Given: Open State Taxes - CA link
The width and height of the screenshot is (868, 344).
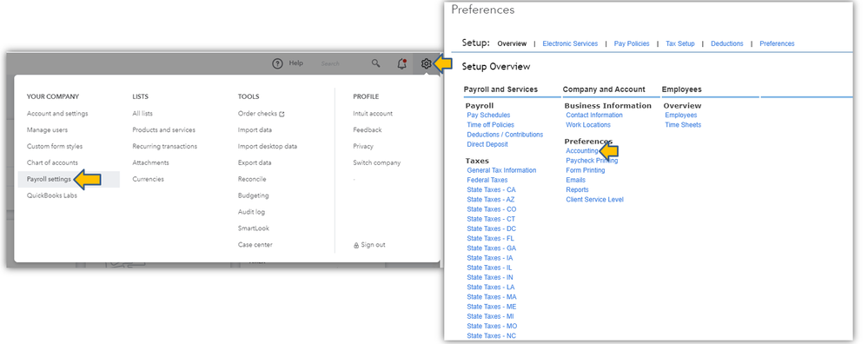Looking at the screenshot, I should [491, 189].
